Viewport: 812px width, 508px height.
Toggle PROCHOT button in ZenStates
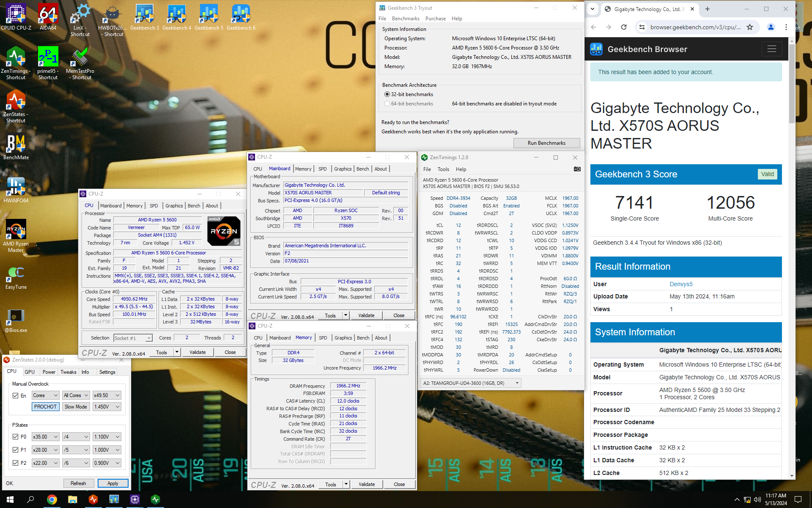[46, 407]
